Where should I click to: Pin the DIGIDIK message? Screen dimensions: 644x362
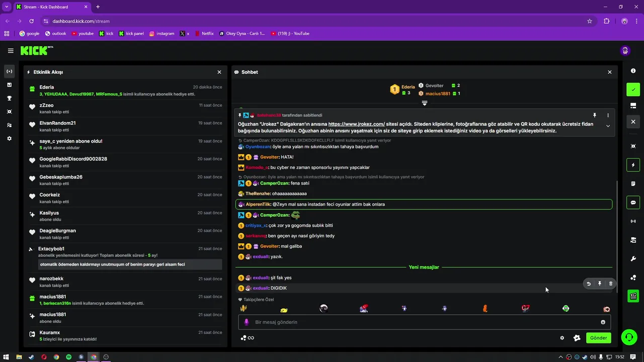(600, 284)
